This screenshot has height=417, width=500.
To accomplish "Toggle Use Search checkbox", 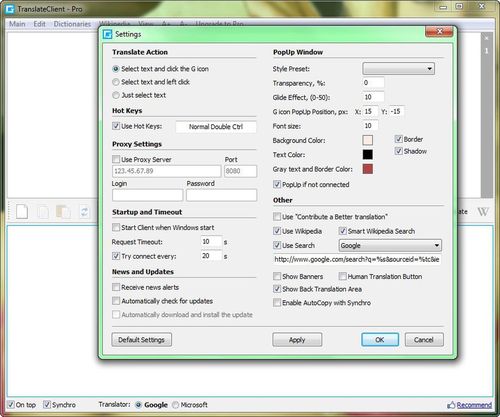I will tap(277, 245).
